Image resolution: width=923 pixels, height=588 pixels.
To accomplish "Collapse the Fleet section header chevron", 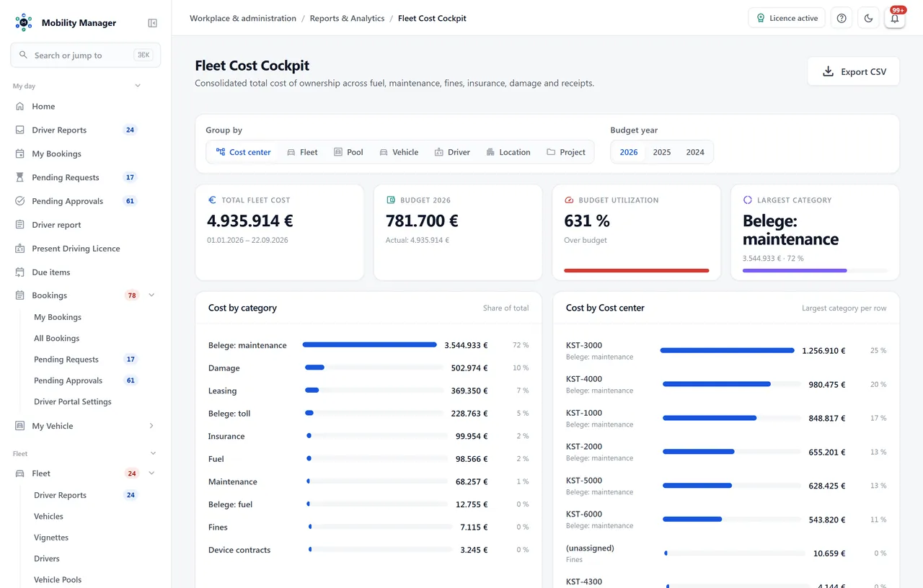I will (x=153, y=453).
